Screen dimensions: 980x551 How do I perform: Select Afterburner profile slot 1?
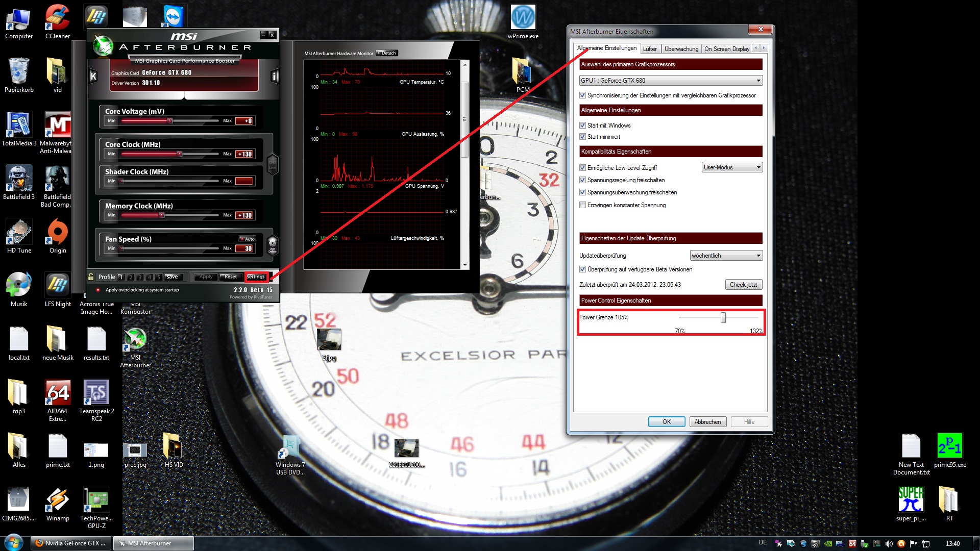point(121,277)
